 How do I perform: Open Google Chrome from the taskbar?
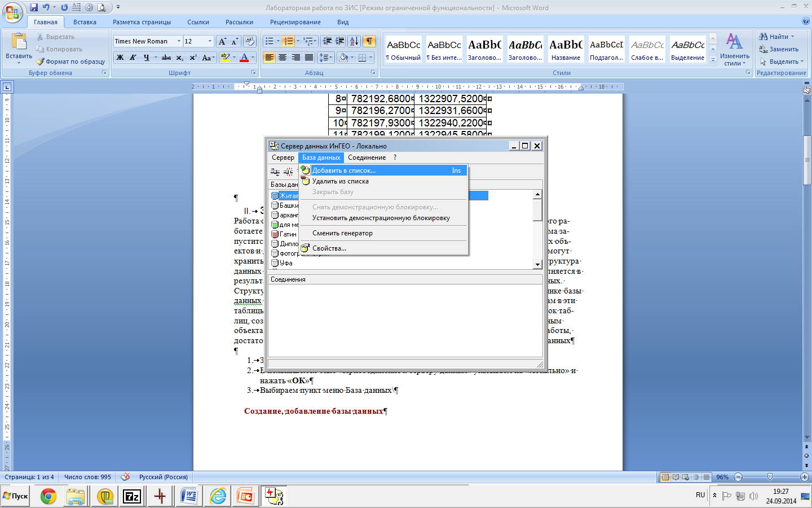pyautogui.click(x=48, y=496)
